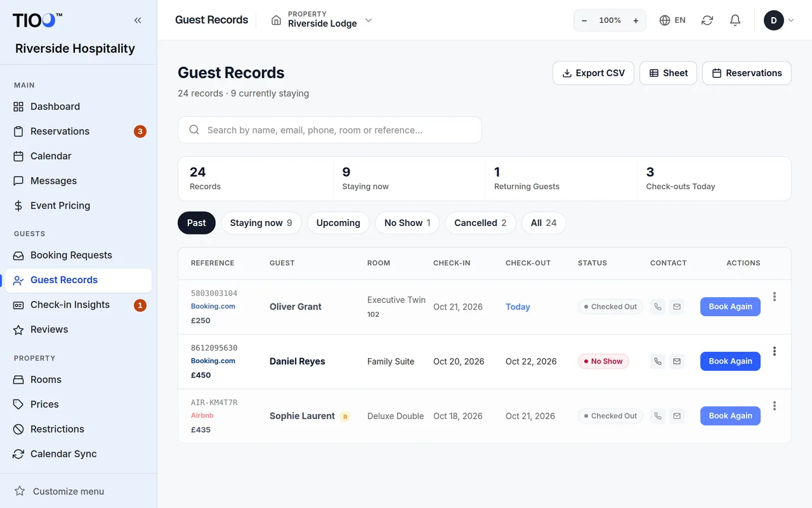Viewport: 812px width, 508px height.
Task: Open Calendar Sync in the sidebar
Action: [x=78, y=454]
